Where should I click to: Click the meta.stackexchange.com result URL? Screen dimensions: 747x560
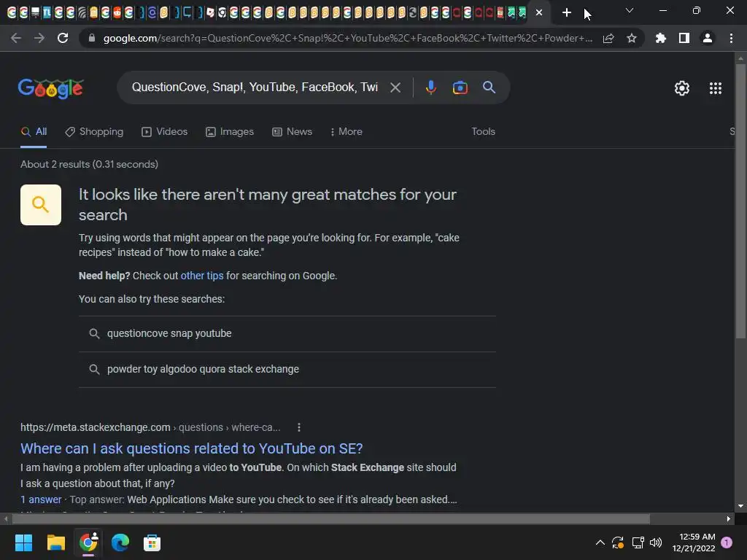(x=150, y=427)
